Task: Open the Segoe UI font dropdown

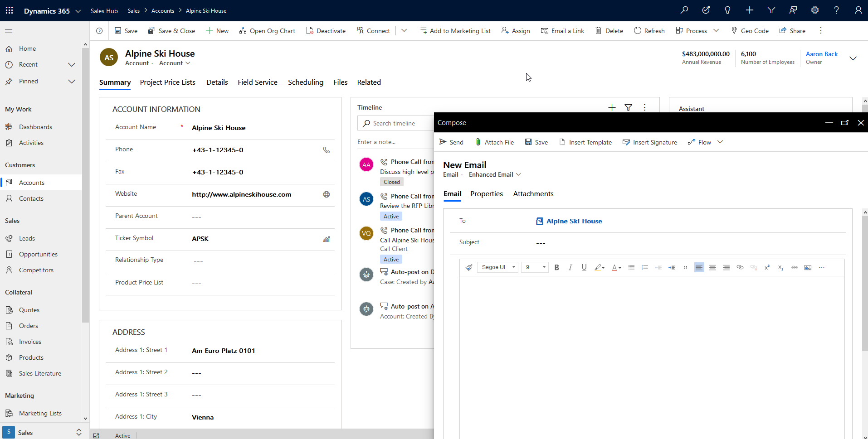Action: coord(497,268)
